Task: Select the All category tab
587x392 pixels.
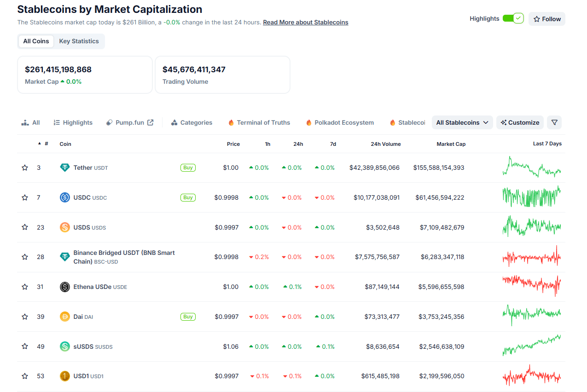Action: 31,122
